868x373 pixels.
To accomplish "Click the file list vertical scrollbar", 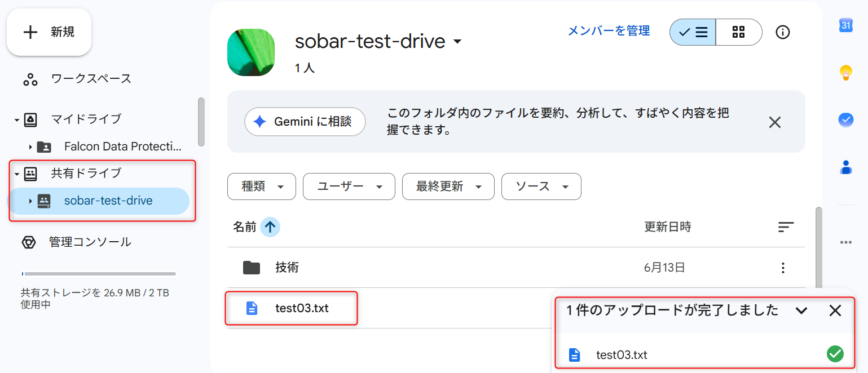I will coord(819,248).
